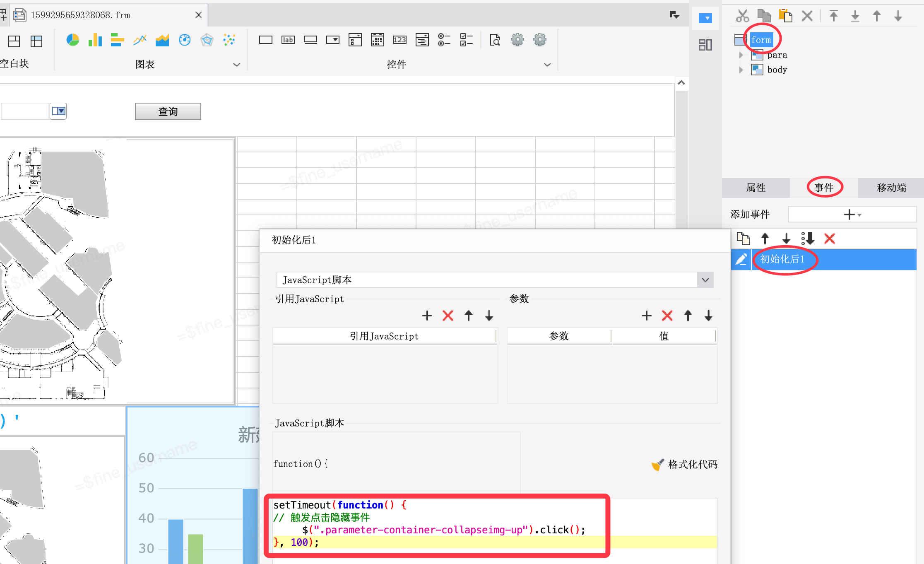
Task: Insert a column chart from toolbar
Action: tap(95, 40)
